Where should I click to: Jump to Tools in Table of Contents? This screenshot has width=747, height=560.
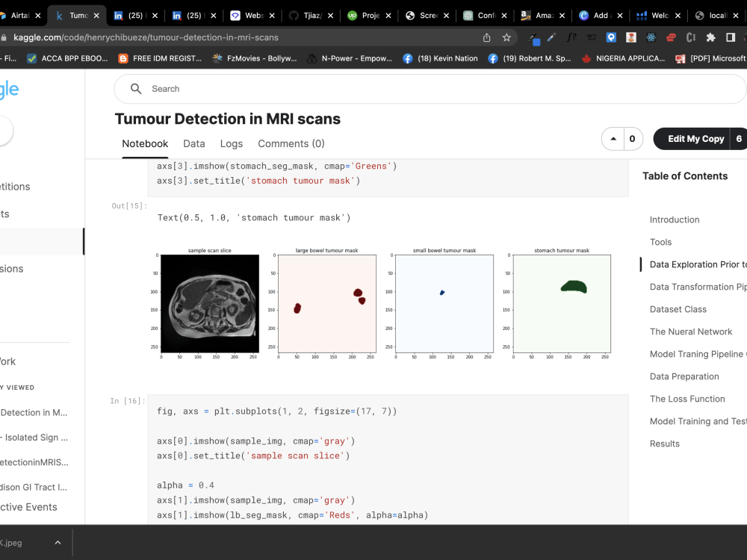(660, 242)
